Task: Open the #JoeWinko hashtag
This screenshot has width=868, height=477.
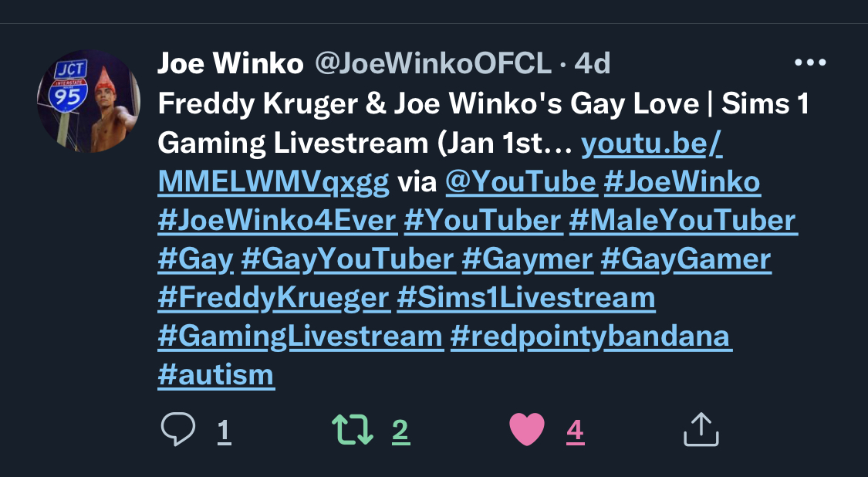Action: (682, 181)
